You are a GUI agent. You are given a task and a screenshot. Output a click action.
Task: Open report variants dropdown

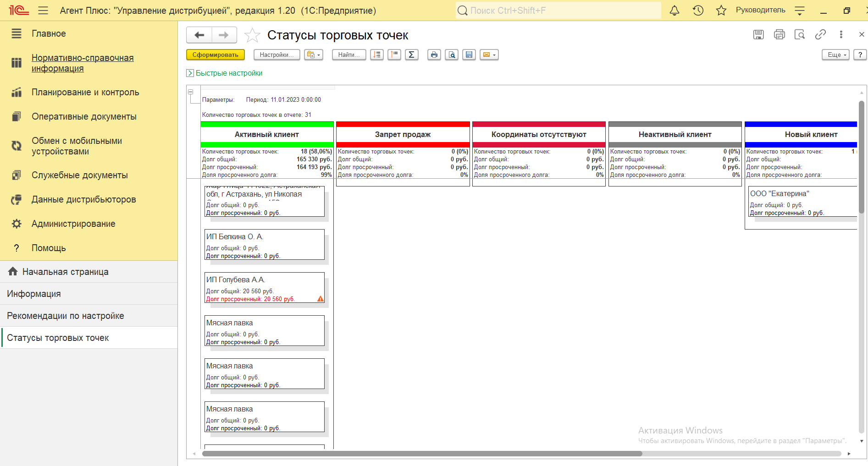click(314, 55)
